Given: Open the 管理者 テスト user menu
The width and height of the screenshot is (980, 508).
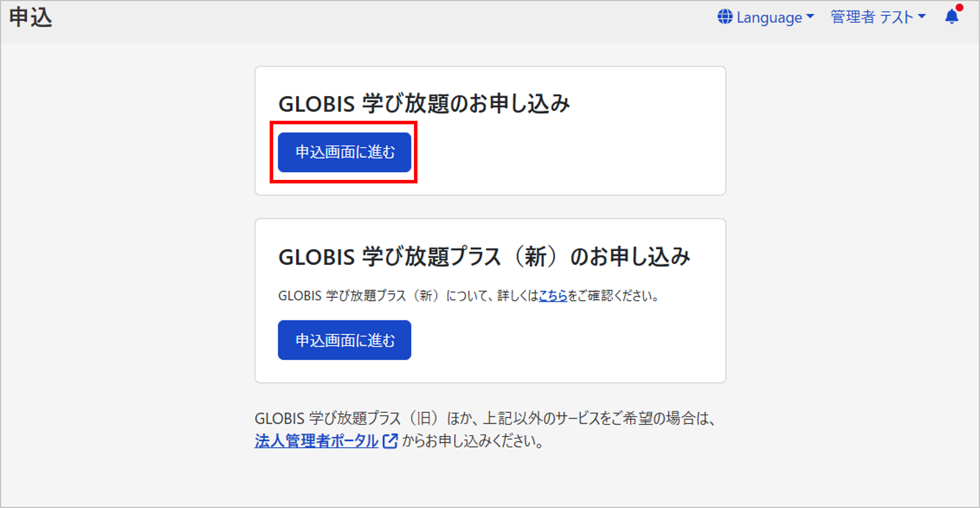Looking at the screenshot, I should [871, 17].
